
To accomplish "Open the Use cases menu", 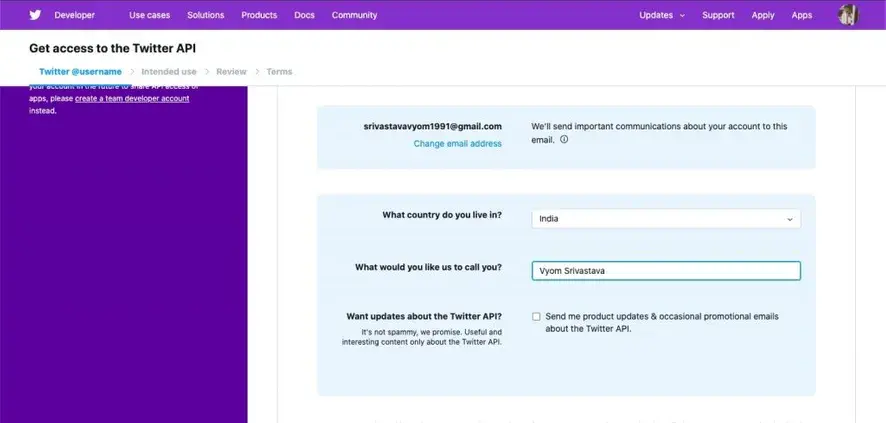I will coord(149,15).
